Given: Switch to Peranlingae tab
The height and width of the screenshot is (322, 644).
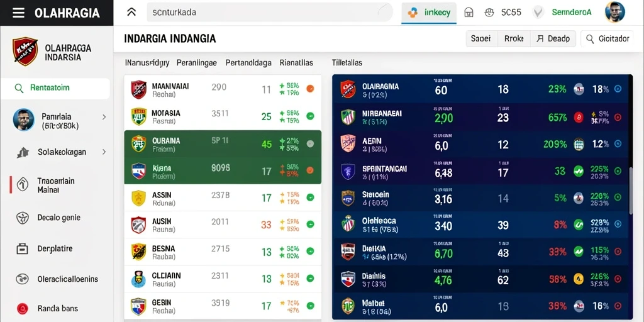Looking at the screenshot, I should click(x=197, y=63).
